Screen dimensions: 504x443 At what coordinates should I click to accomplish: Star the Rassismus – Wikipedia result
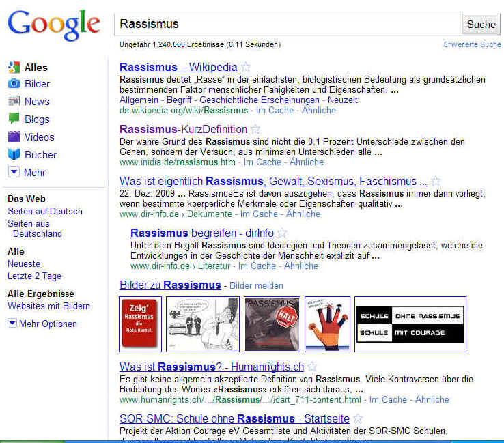click(246, 67)
